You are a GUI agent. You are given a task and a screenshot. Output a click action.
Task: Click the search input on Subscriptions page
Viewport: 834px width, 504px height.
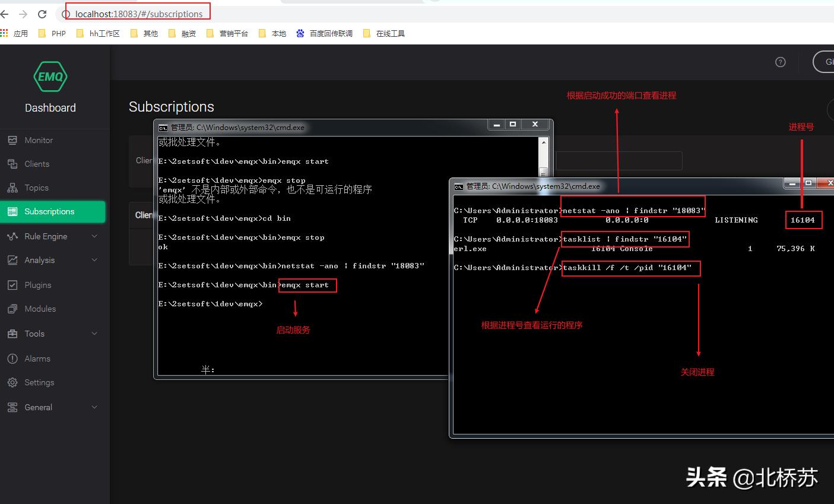pyautogui.click(x=619, y=161)
